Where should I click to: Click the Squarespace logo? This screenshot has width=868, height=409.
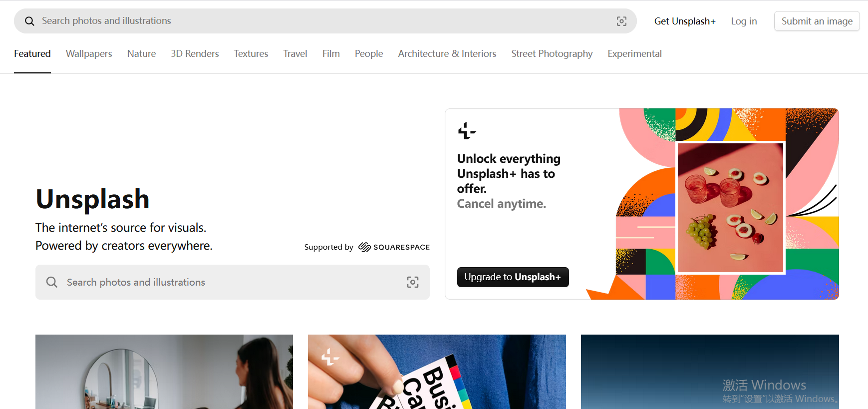click(x=394, y=247)
